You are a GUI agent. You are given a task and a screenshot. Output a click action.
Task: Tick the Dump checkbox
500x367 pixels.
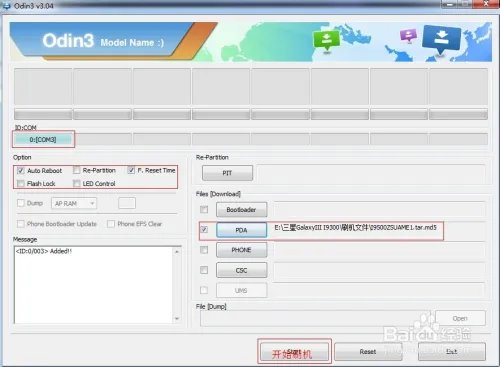21,203
